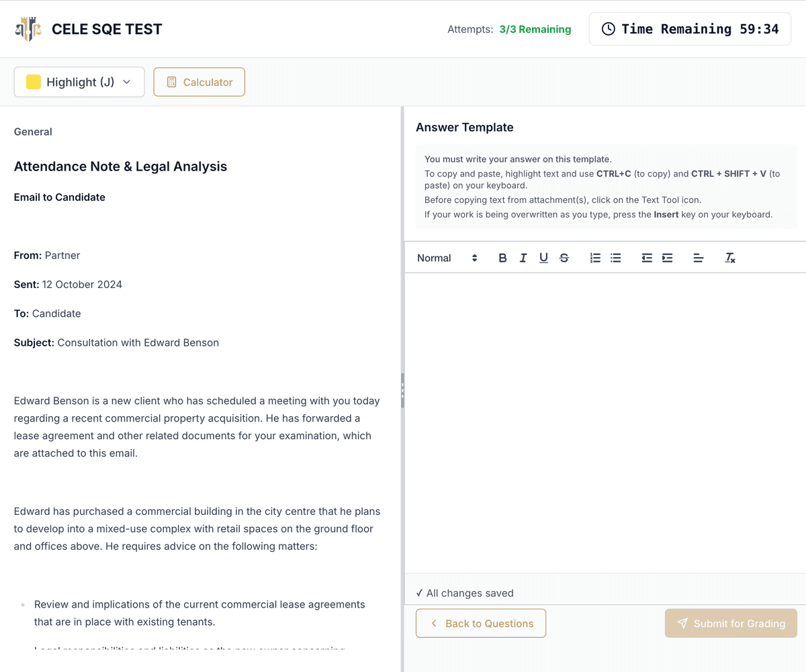Screen dimensions: 806x672
Task: Decrease the text indentation
Action: coord(646,257)
